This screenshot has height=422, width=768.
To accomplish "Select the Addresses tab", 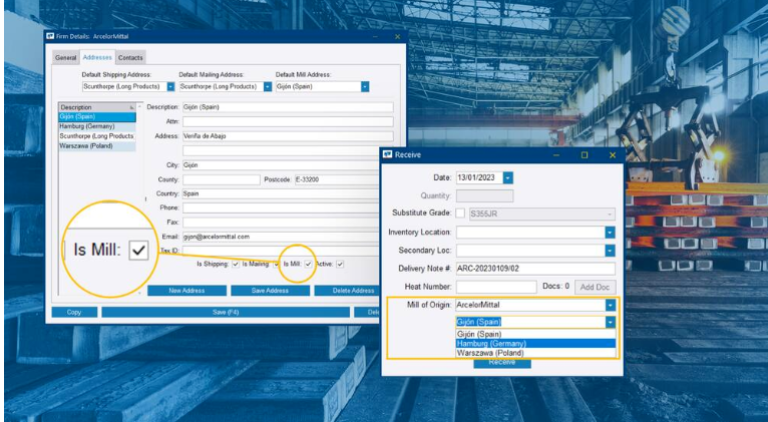I will pyautogui.click(x=97, y=57).
